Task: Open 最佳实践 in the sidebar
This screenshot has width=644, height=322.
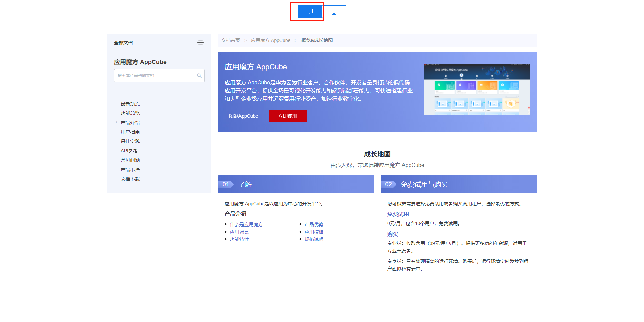Action: pos(130,141)
